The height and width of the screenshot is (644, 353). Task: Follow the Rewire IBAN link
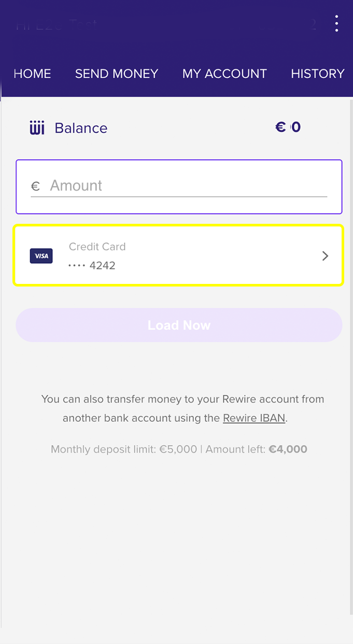[x=254, y=418]
